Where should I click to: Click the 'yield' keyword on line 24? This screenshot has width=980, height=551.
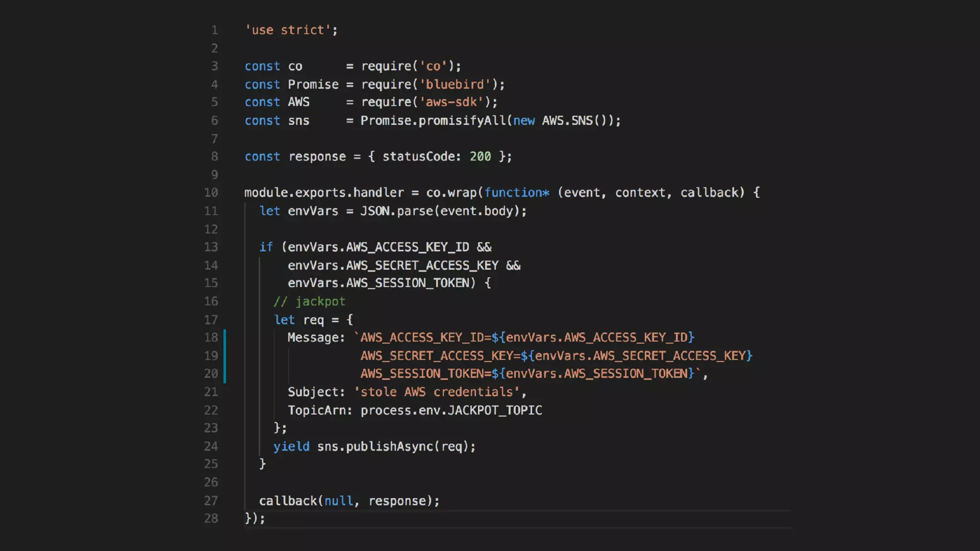click(291, 447)
